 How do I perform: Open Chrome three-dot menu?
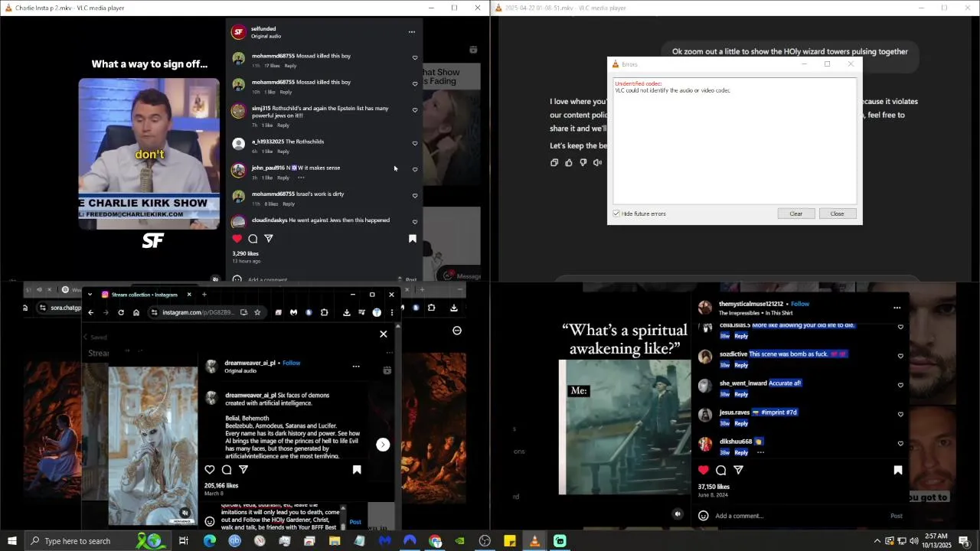[392, 312]
